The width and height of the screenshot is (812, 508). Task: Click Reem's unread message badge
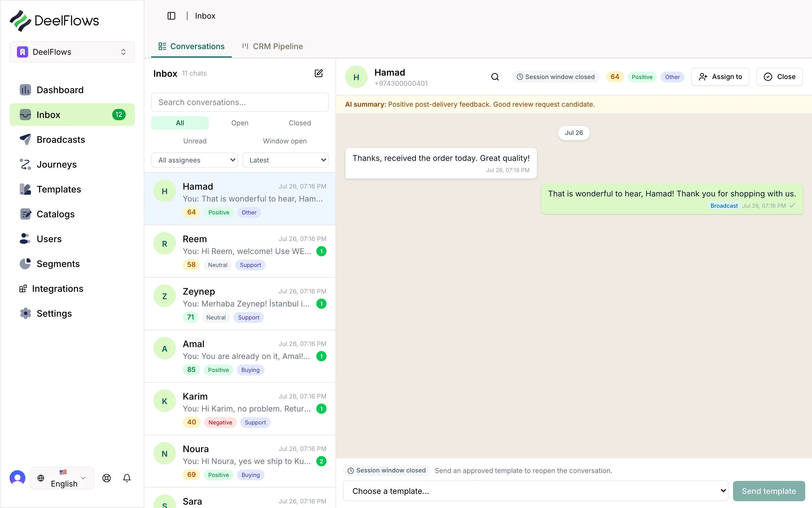[321, 251]
